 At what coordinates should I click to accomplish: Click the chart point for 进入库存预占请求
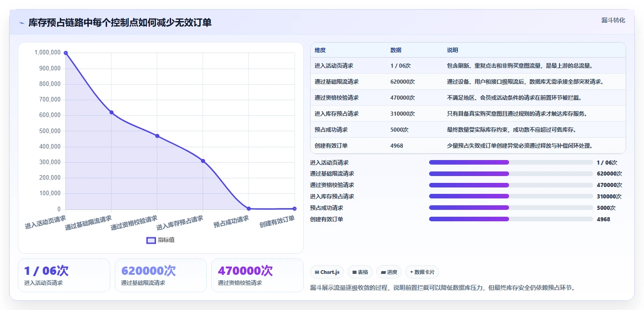[203, 161]
